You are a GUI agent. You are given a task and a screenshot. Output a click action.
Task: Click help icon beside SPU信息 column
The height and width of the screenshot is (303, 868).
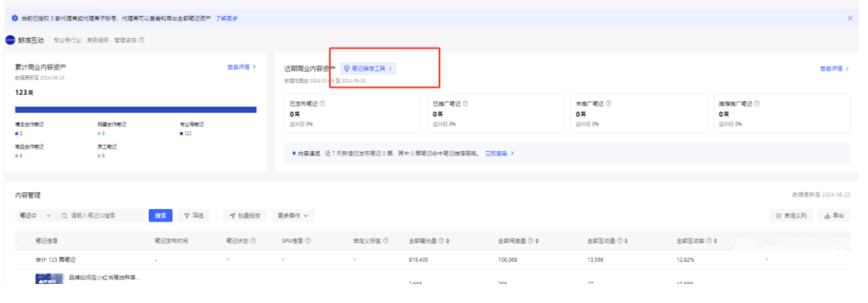coord(307,241)
